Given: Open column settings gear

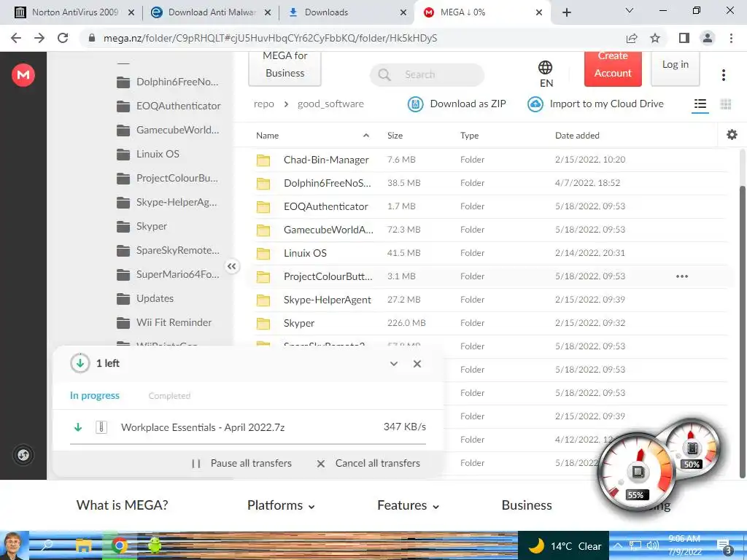Looking at the screenshot, I should (x=732, y=135).
